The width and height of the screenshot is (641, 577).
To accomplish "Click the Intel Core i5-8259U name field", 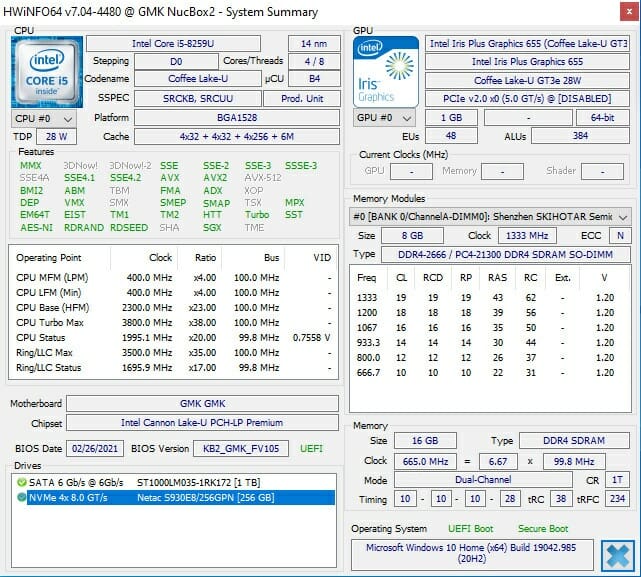I will 173,44.
